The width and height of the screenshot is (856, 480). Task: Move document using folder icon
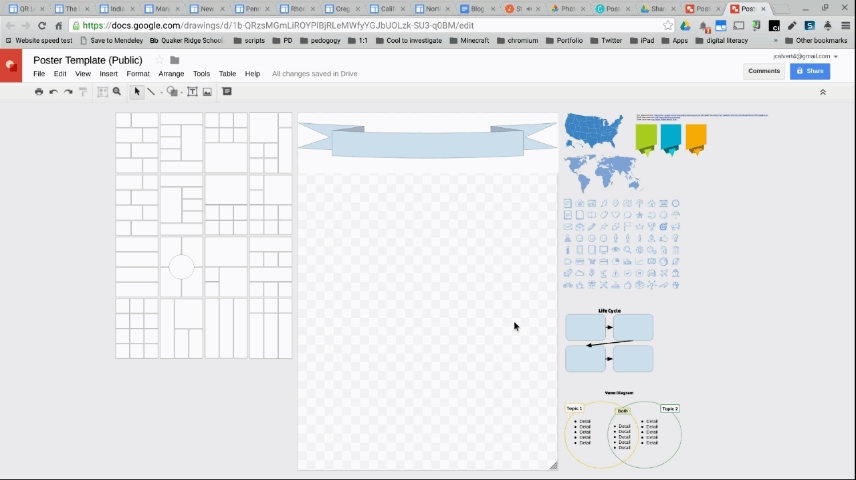pyautogui.click(x=175, y=60)
